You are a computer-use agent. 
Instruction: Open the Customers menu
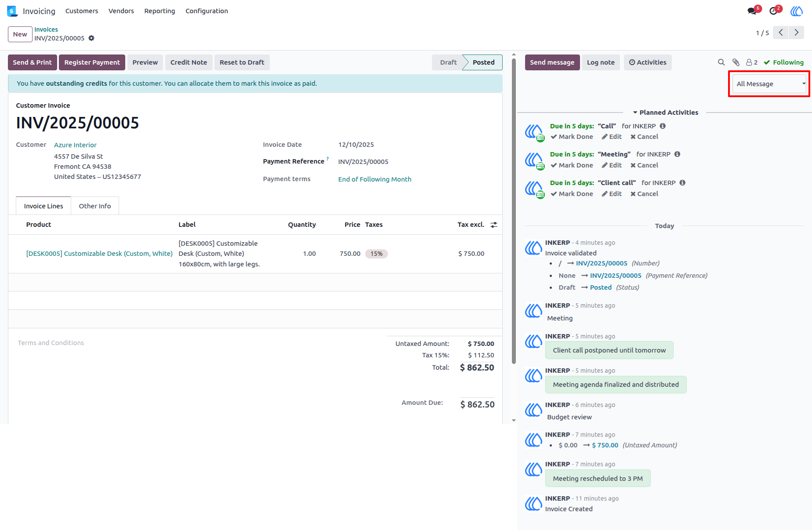(x=82, y=11)
